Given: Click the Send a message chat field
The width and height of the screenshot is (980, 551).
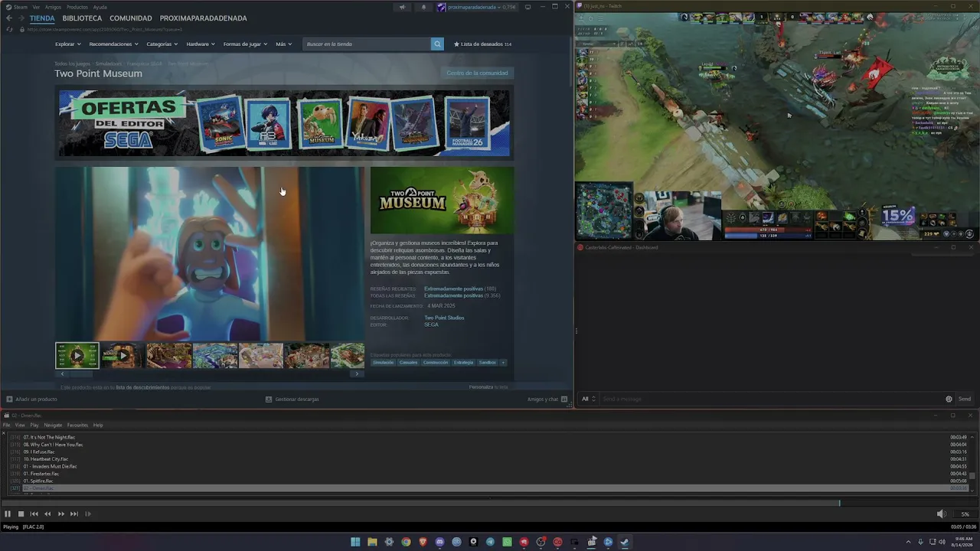Looking at the screenshot, I should coord(770,399).
